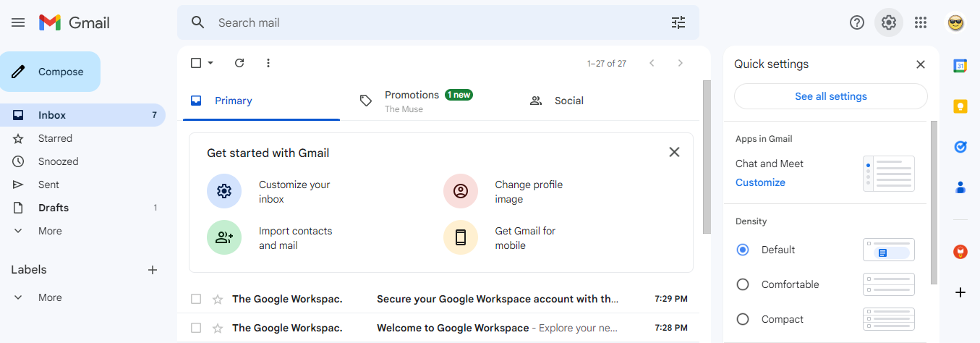Choose Comfortable density radio button
This screenshot has height=343, width=980.
743,284
